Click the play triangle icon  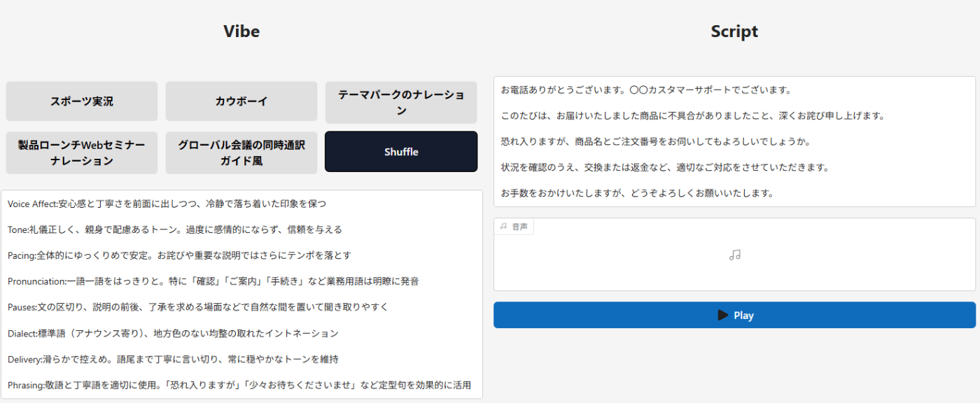723,315
